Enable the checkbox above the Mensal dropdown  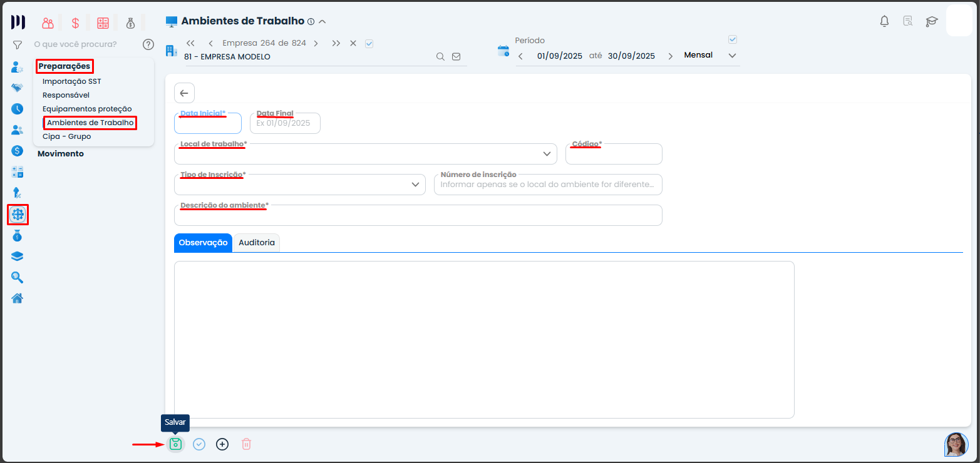732,39
